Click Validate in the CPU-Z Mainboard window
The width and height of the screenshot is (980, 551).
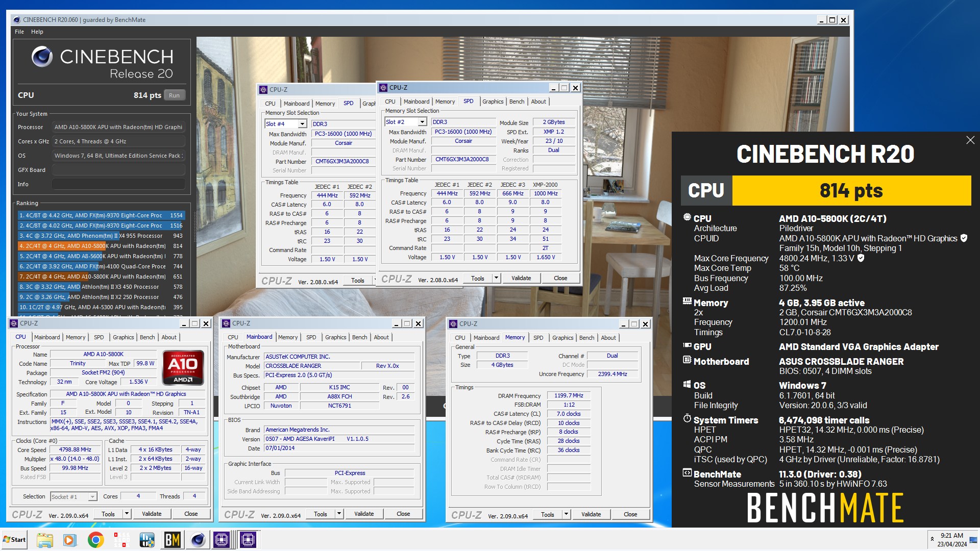click(364, 514)
